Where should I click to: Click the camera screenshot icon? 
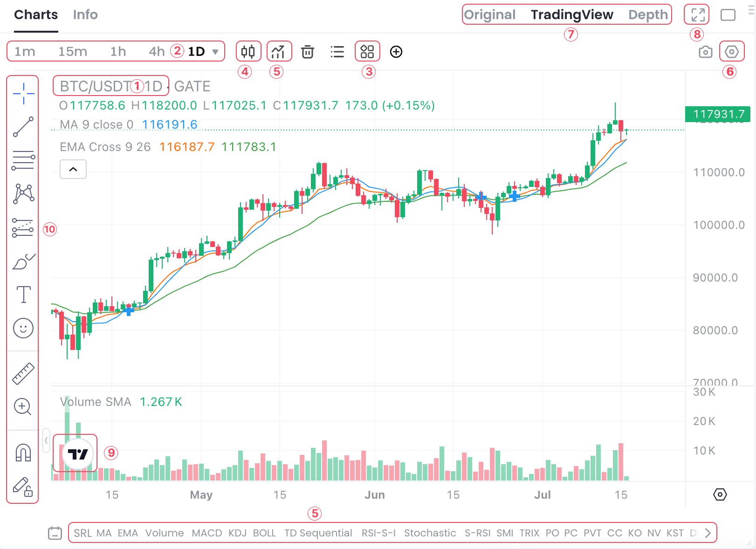(x=705, y=52)
